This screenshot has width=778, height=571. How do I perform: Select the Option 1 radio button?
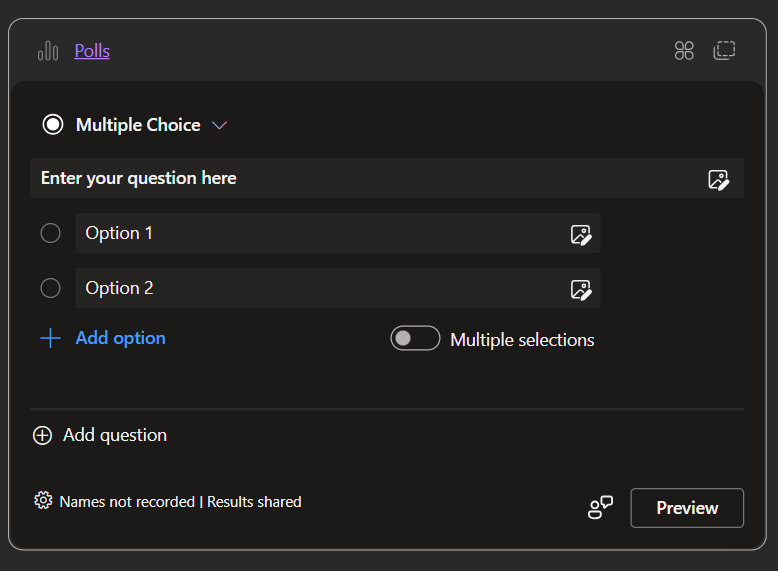pyautogui.click(x=51, y=233)
